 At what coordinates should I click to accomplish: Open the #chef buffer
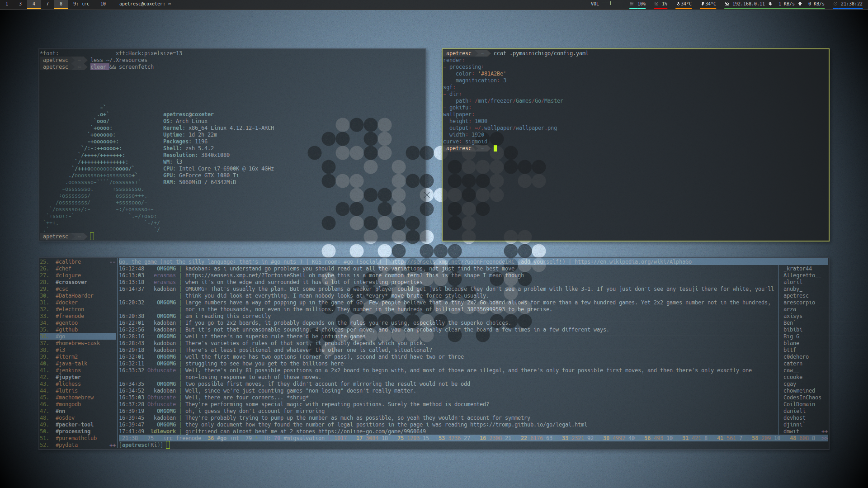pos(63,269)
